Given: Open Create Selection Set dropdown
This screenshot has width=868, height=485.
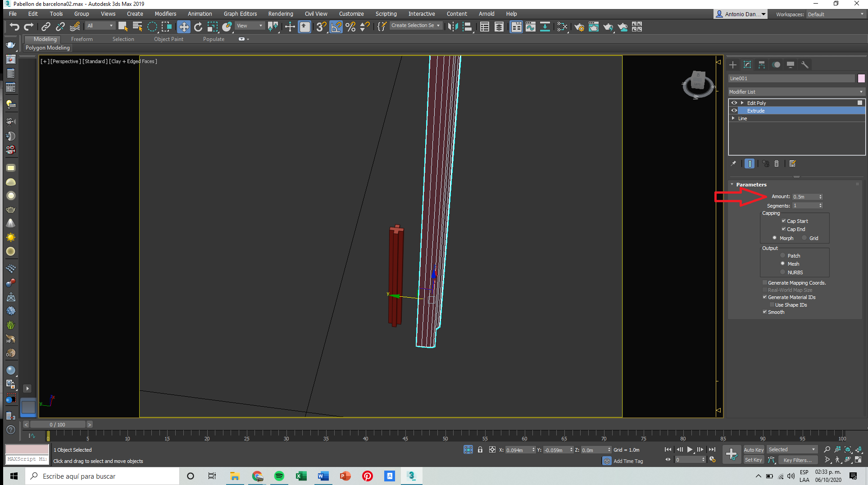Looking at the screenshot, I should tap(416, 26).
